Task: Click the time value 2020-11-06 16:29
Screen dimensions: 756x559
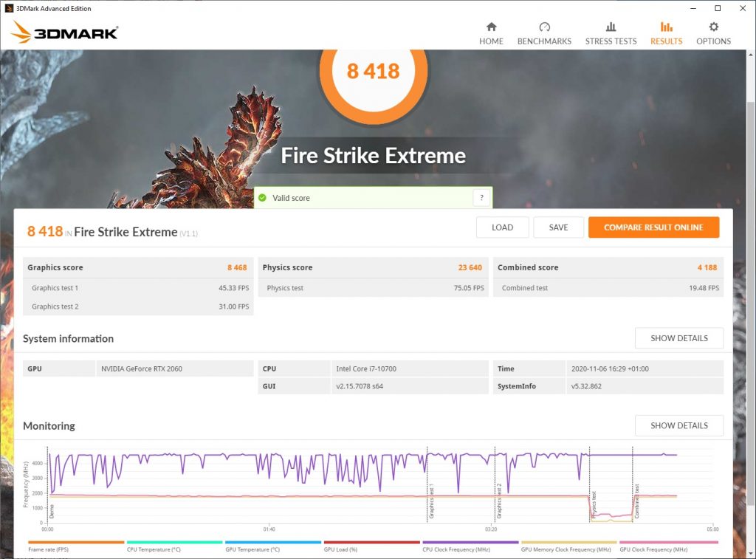Action: coord(610,368)
